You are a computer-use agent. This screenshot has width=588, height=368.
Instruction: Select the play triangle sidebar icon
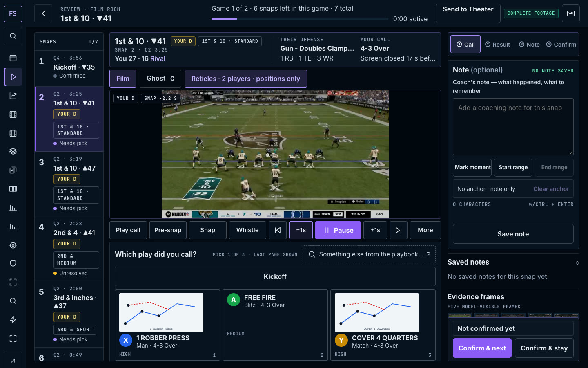[13, 77]
